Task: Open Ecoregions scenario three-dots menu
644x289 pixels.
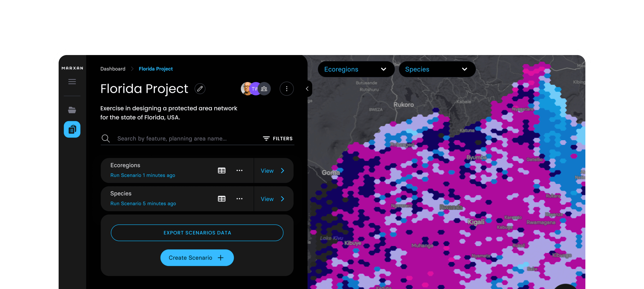Action: pyautogui.click(x=239, y=171)
